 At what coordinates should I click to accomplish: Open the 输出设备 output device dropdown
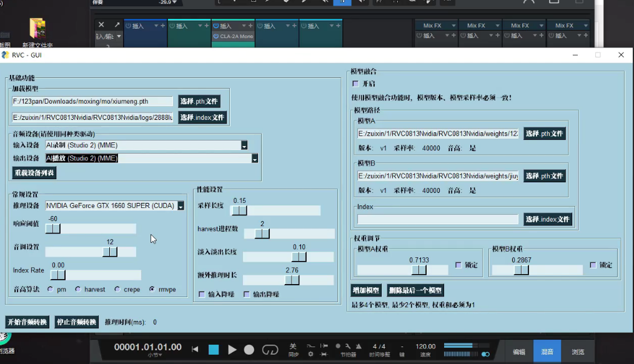[254, 158]
